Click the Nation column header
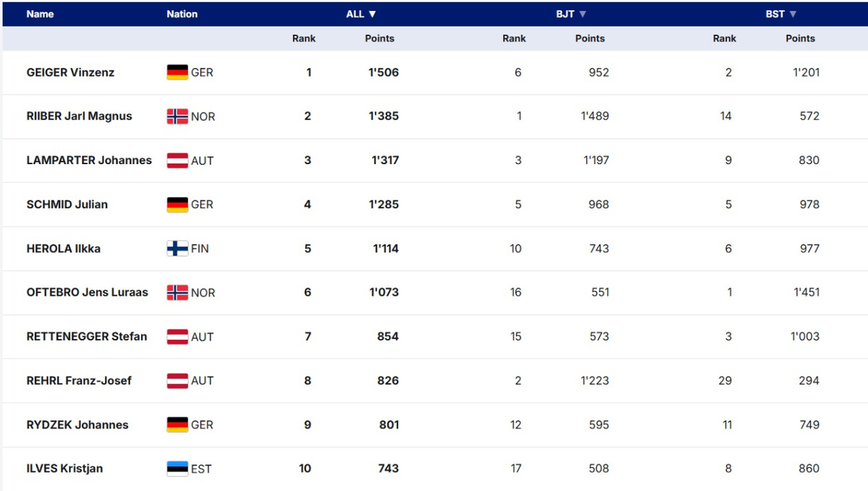 (x=182, y=14)
